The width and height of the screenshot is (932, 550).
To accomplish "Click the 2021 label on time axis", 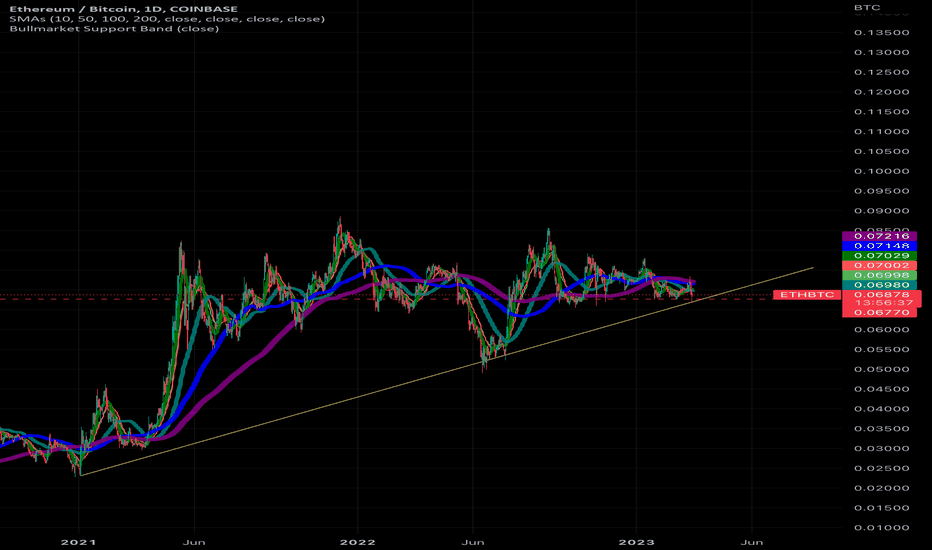I will 78,542.
